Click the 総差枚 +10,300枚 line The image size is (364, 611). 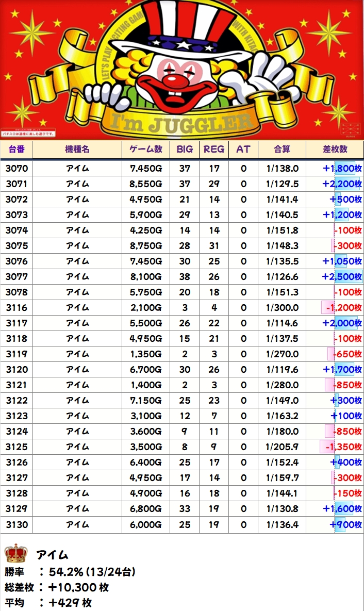57,587
